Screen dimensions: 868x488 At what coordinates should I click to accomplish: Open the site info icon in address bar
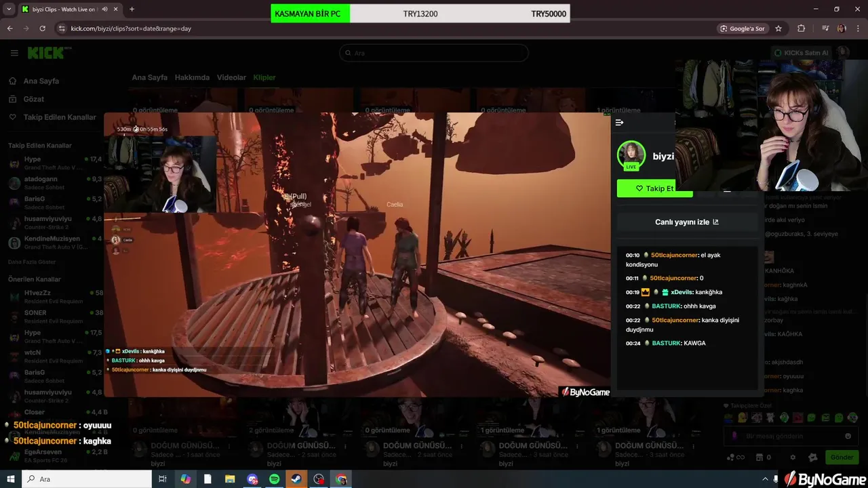pos(62,28)
